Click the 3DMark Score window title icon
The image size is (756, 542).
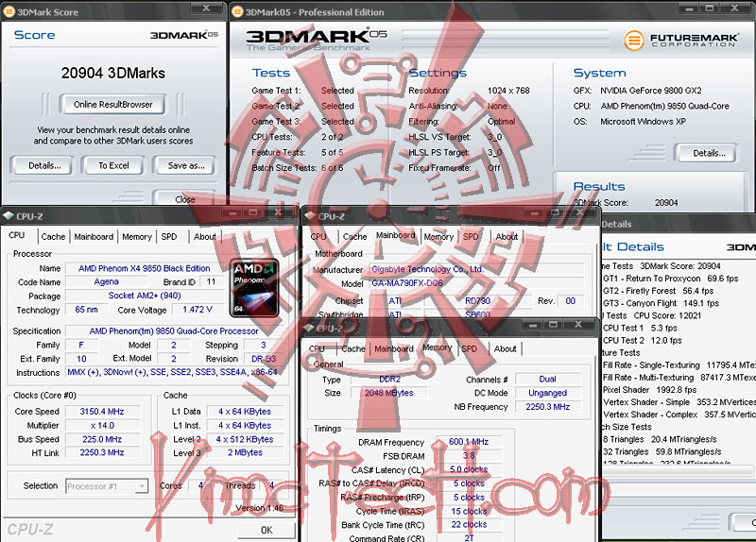(x=9, y=11)
